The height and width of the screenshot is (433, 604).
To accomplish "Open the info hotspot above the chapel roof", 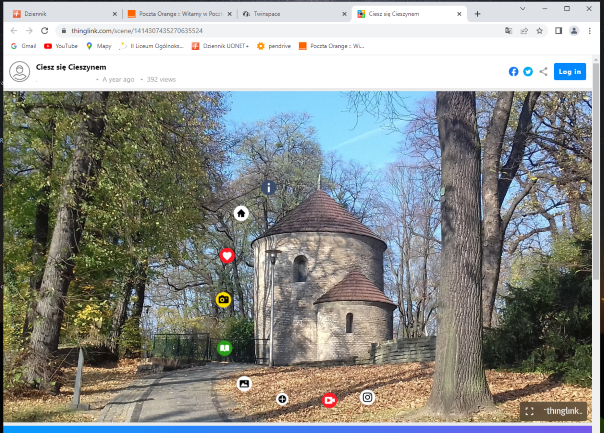I will 268,188.
